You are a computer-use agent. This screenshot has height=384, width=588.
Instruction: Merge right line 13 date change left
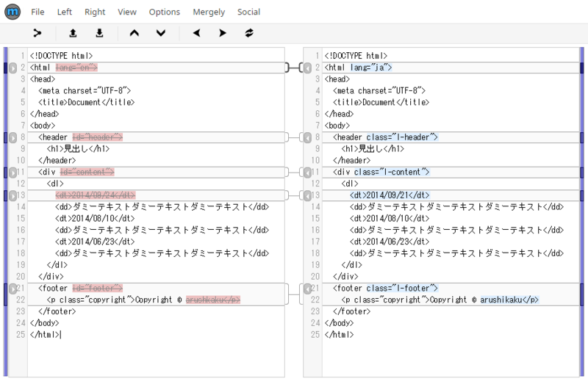[x=307, y=195]
